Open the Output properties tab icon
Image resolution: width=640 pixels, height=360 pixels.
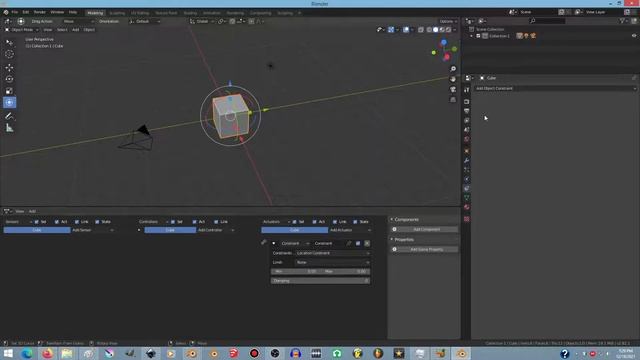[467, 111]
